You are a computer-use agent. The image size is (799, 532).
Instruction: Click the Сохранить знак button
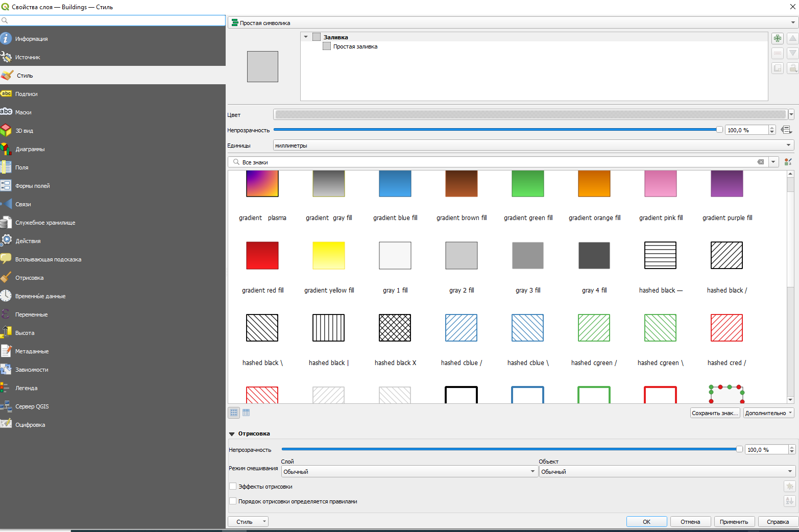715,413
